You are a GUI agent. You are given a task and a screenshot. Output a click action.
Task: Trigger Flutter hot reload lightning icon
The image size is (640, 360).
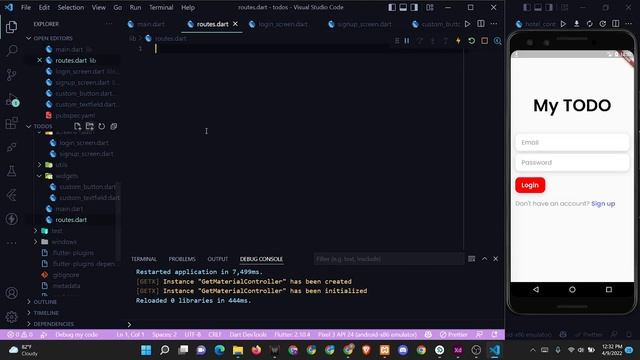[x=458, y=41]
